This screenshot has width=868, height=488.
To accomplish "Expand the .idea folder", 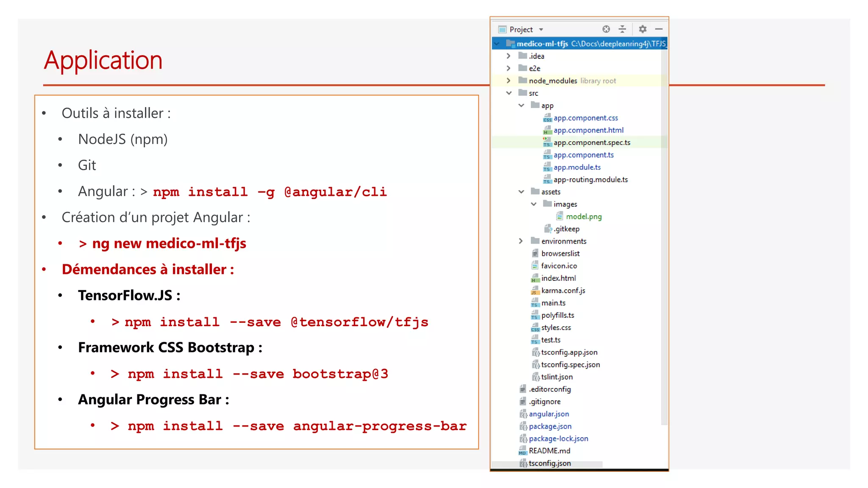I will (509, 56).
